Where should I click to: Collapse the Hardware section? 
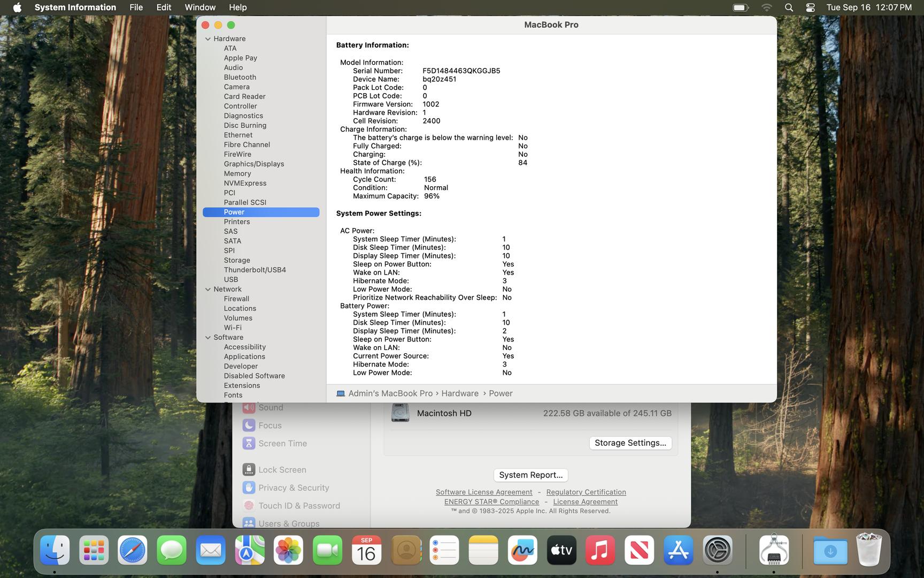coord(208,39)
